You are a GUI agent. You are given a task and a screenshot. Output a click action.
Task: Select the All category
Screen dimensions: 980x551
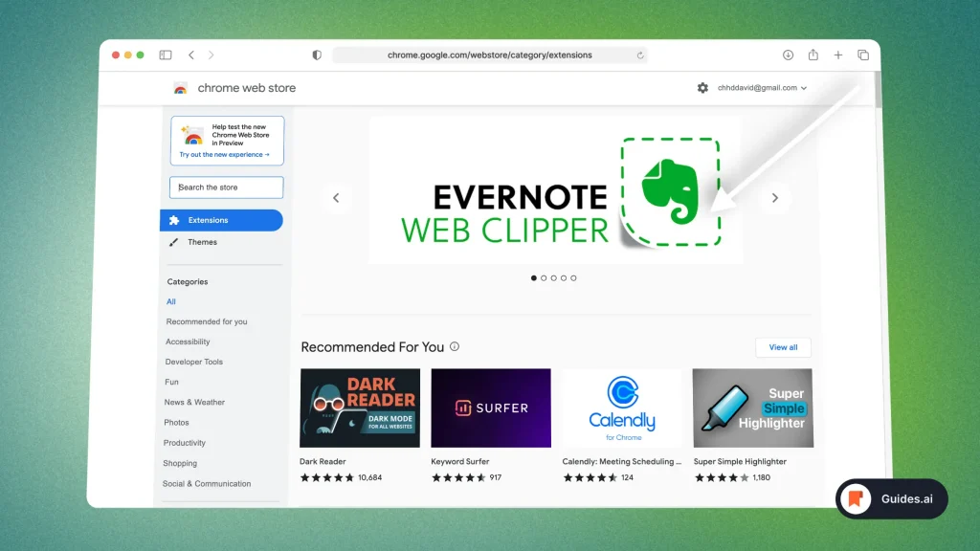(x=171, y=301)
